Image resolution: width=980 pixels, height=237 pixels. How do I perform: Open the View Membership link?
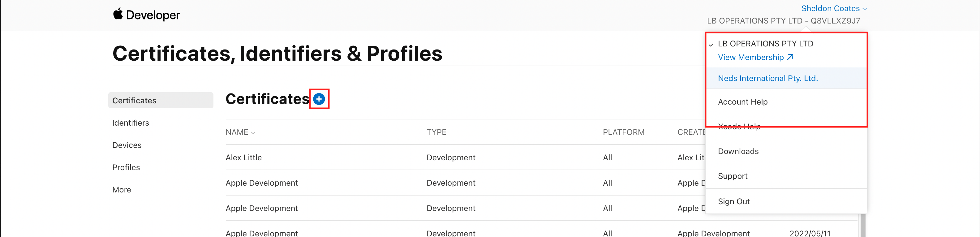click(755, 58)
